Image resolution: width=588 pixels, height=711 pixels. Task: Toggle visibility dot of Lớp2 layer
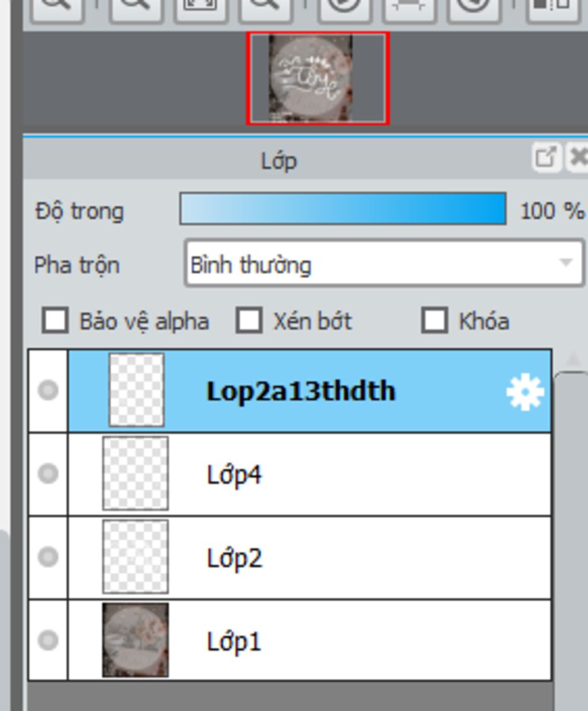(48, 557)
